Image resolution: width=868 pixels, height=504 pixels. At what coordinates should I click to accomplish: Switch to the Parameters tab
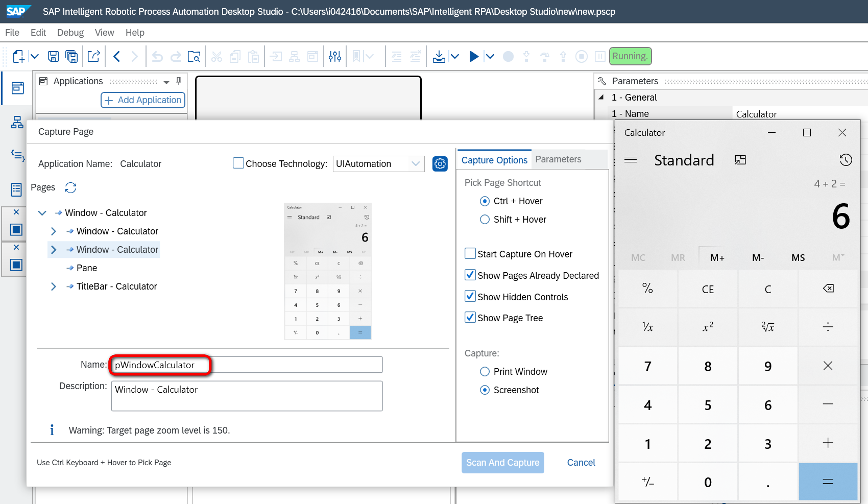click(558, 159)
